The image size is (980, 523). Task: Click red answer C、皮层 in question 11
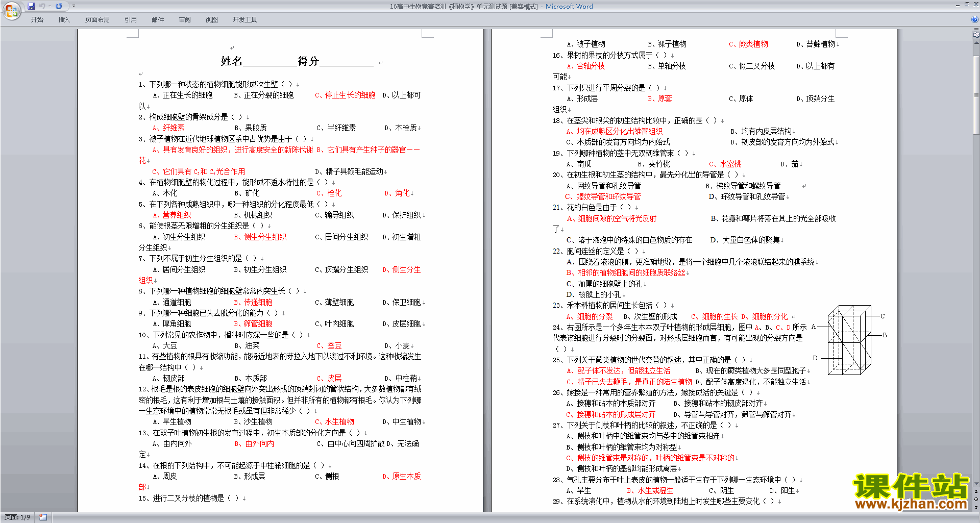point(329,379)
